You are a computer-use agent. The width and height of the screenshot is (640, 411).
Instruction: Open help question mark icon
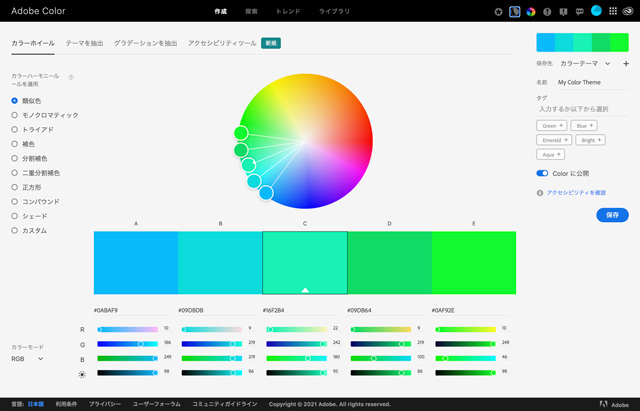[547, 12]
